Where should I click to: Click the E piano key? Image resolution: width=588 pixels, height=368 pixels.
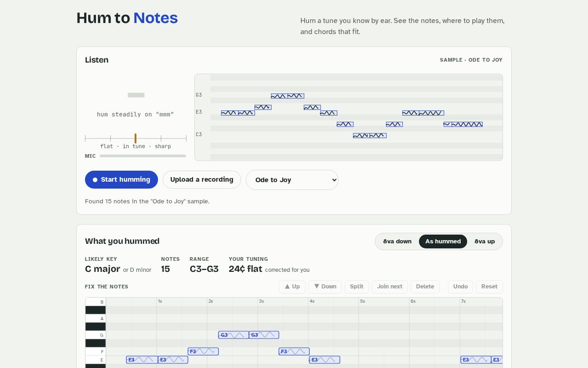(x=96, y=360)
